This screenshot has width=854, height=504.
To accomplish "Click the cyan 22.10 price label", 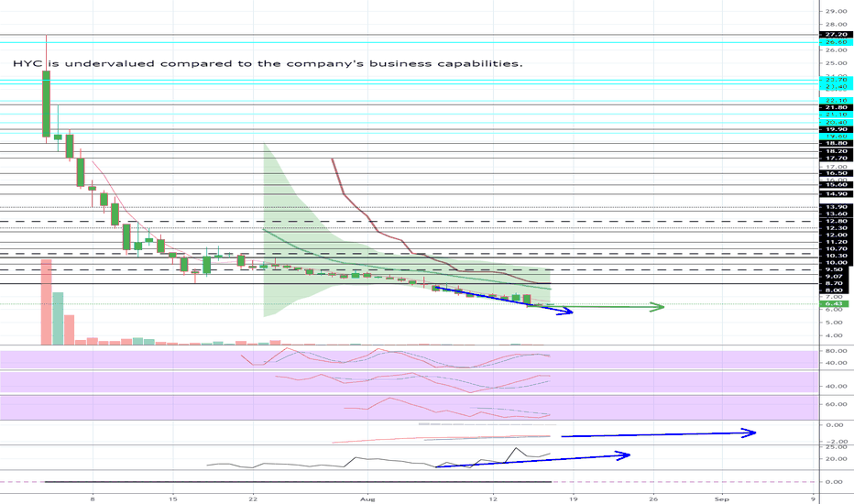I will [836, 101].
